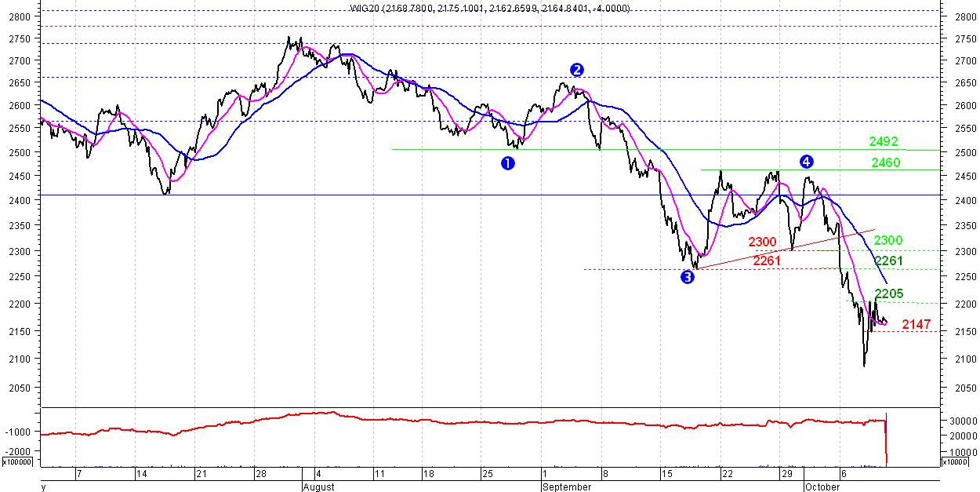Click the -1000 value on indicator axis

[x=19, y=432]
